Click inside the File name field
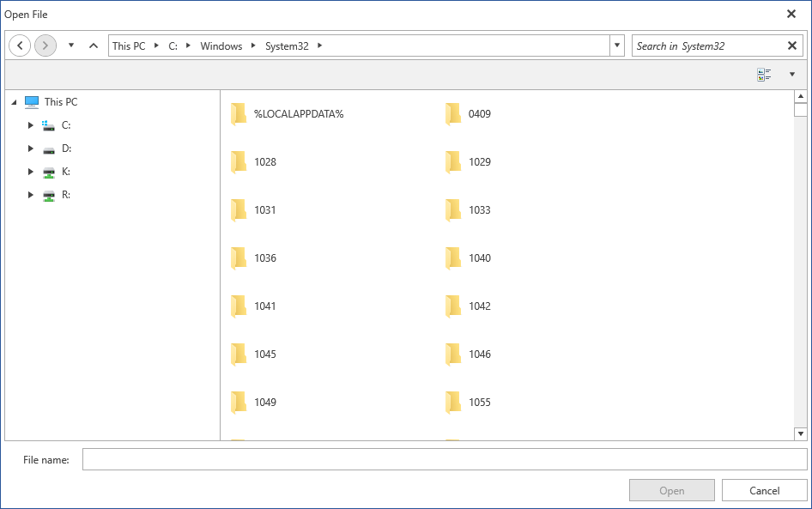 coord(343,459)
